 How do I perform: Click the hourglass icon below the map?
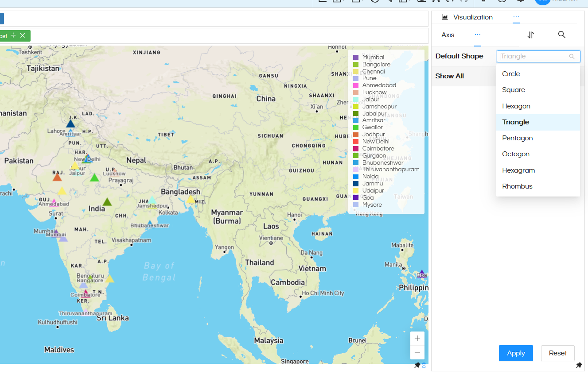click(x=424, y=365)
